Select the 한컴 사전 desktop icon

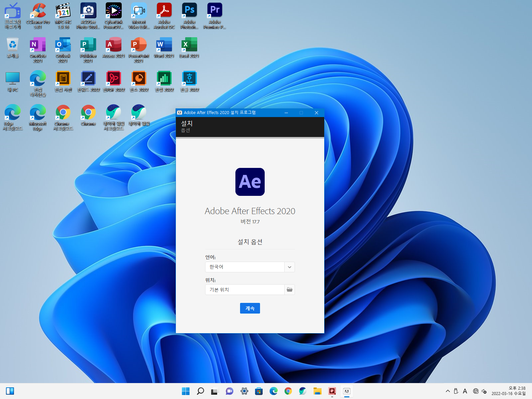[x=63, y=81]
